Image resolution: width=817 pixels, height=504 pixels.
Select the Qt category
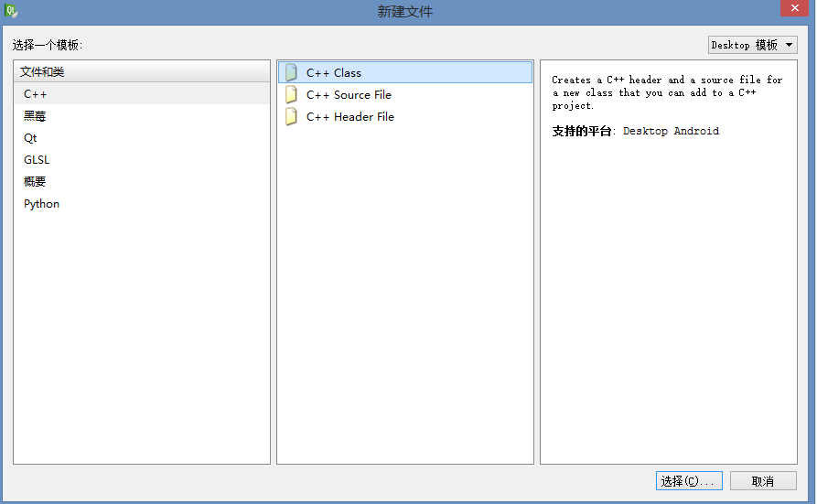tap(141, 137)
